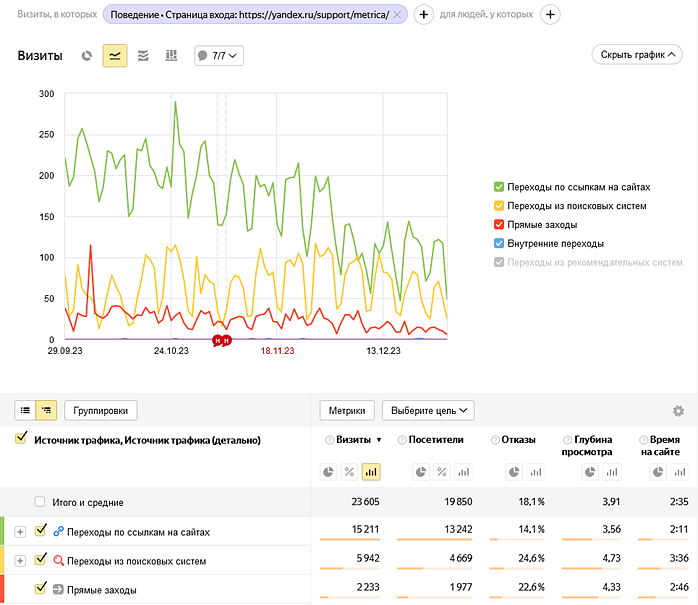Select the line chart view icon

tap(115, 56)
